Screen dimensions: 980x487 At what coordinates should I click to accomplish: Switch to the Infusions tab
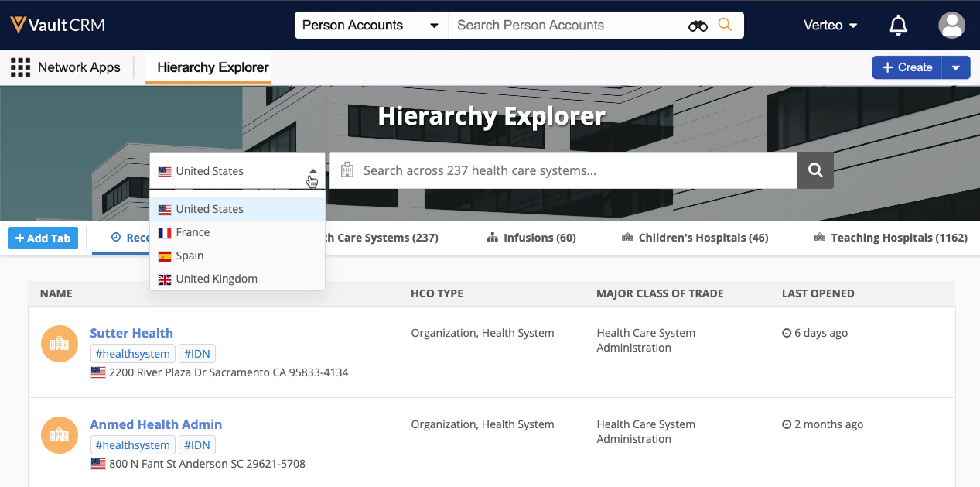click(x=531, y=238)
